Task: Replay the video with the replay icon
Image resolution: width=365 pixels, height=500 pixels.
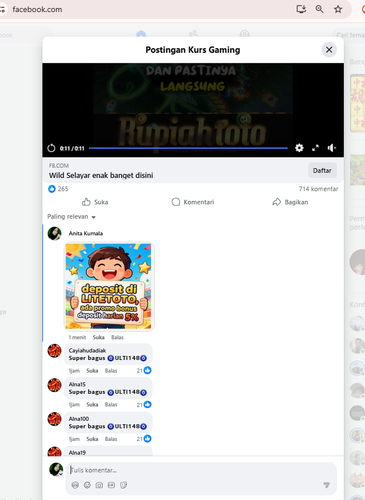Action: pos(51,148)
